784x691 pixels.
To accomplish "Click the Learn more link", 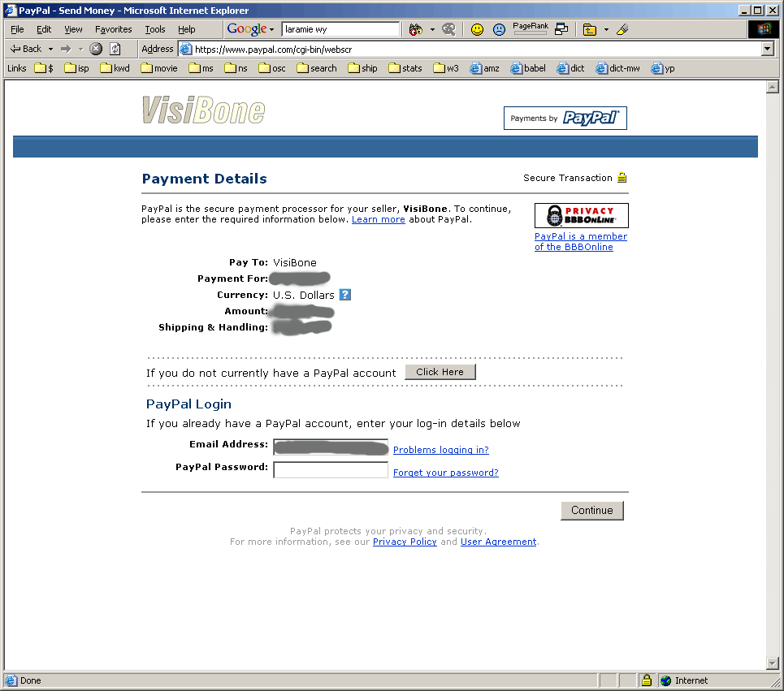I will (x=379, y=219).
